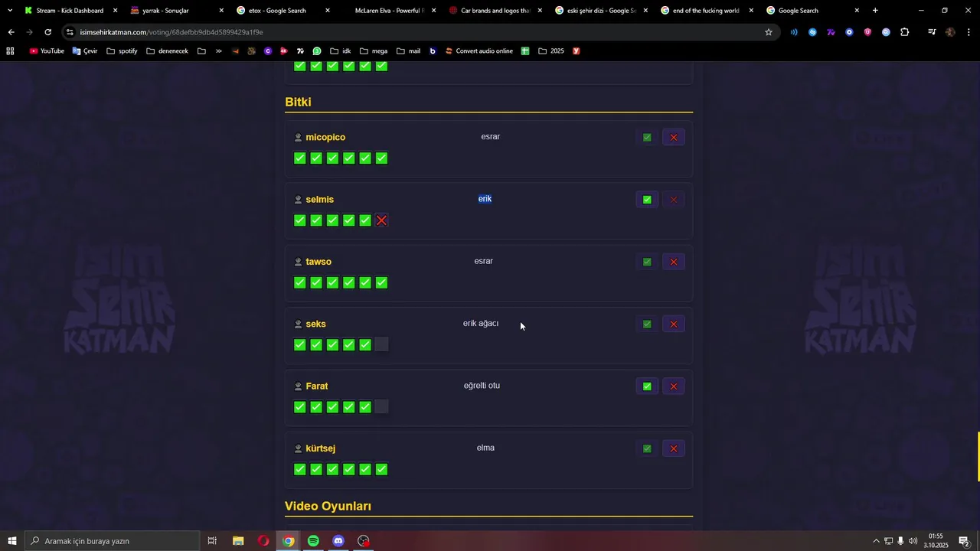Click the 'Bitki' category heading
Screen dimensions: 980x551
tap(298, 102)
